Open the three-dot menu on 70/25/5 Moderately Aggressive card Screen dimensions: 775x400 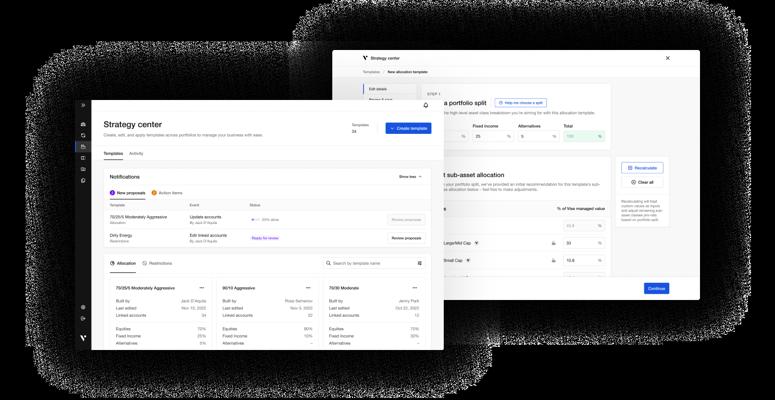pyautogui.click(x=202, y=288)
